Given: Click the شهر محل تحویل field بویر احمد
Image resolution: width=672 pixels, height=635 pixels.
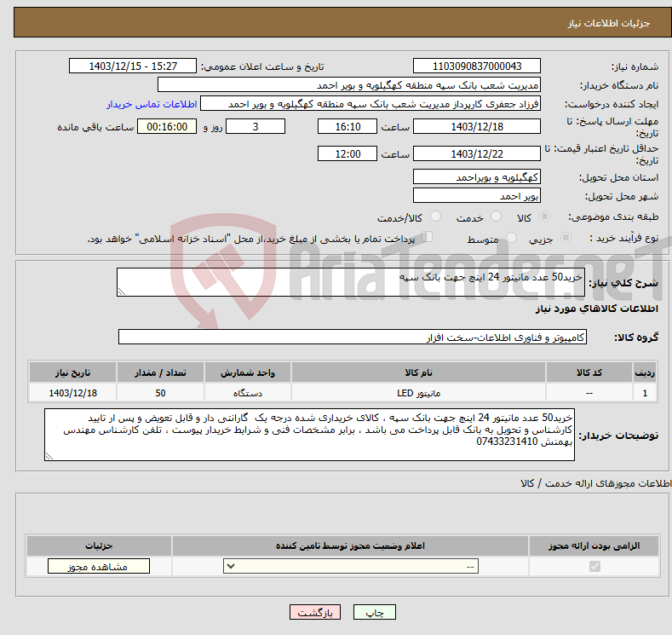Looking at the screenshot, I should 477,195.
